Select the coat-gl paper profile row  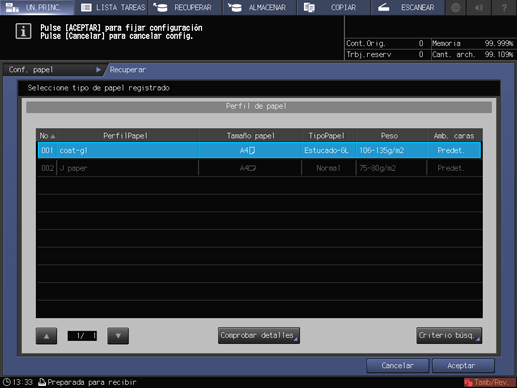tap(259, 150)
